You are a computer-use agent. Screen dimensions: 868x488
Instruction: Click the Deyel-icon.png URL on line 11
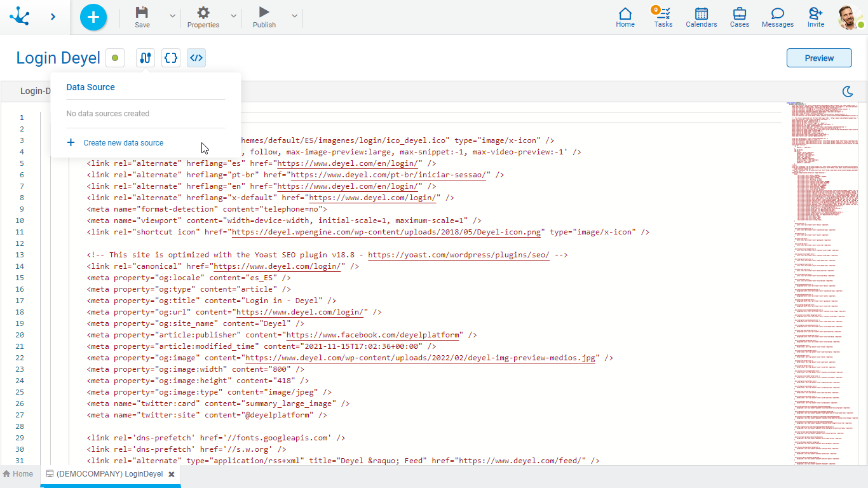[386, 232]
